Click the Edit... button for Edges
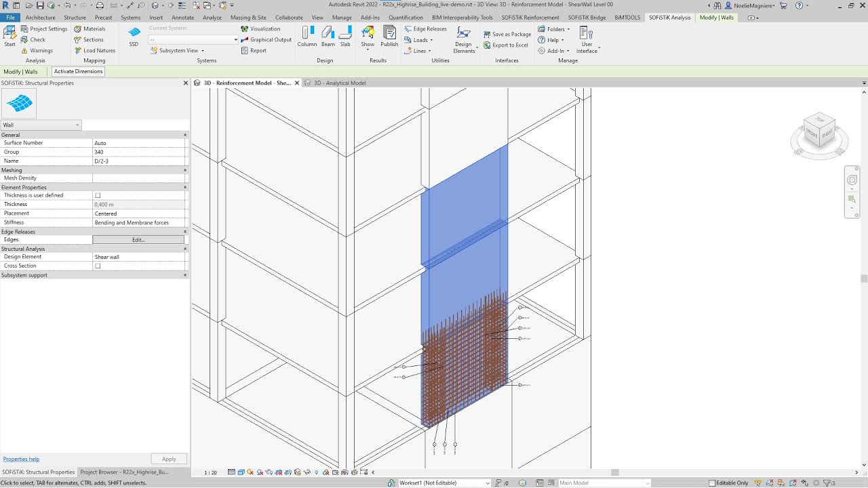 [138, 240]
